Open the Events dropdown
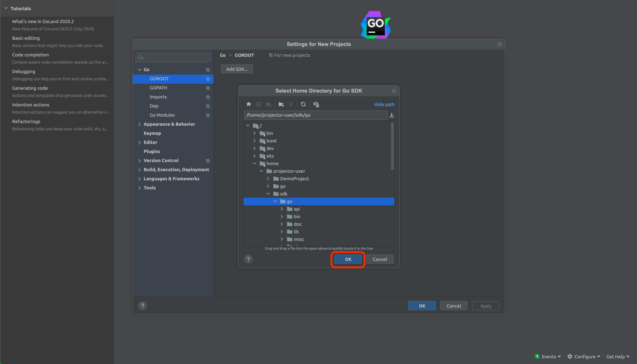Image resolution: width=637 pixels, height=364 pixels. [551, 356]
